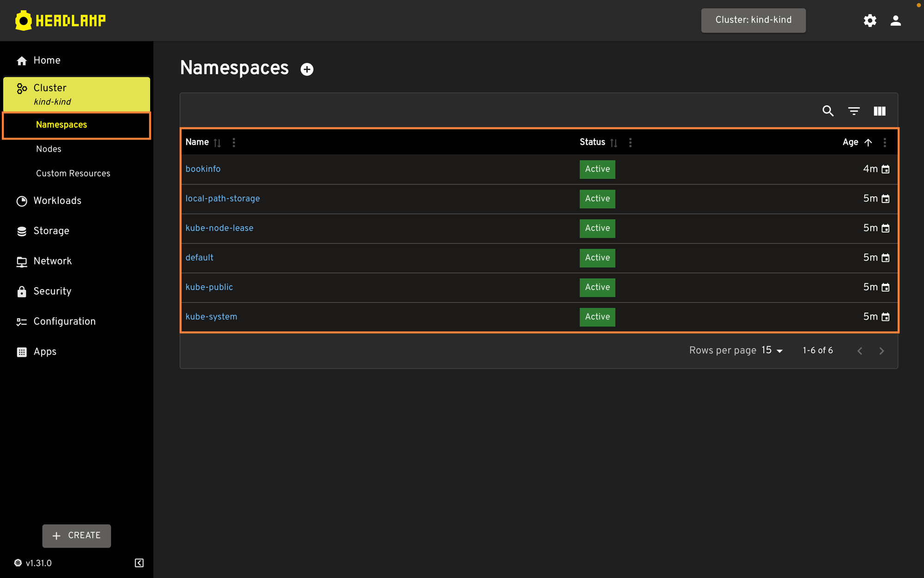Select Cluster kind-kind sidebar item
This screenshot has width=924, height=578.
pyautogui.click(x=77, y=94)
